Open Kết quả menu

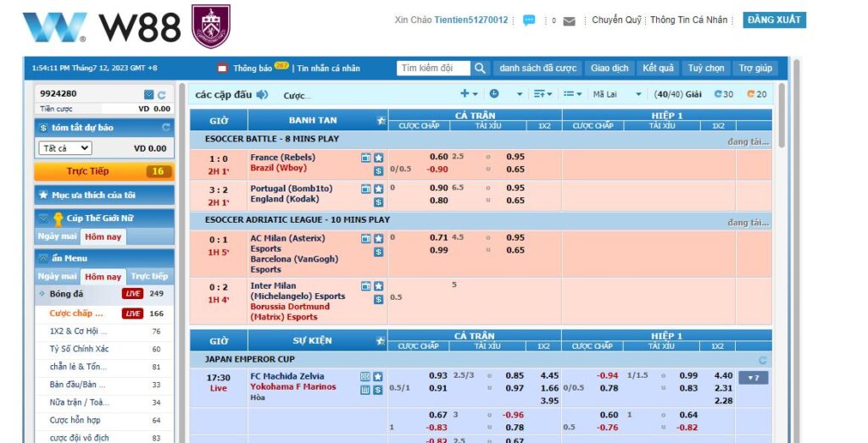pyautogui.click(x=658, y=68)
